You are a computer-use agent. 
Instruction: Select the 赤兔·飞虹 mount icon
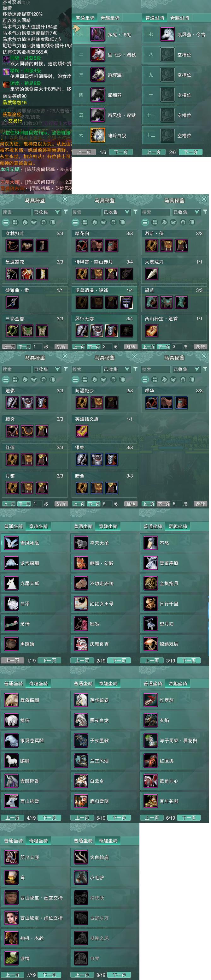(97, 35)
